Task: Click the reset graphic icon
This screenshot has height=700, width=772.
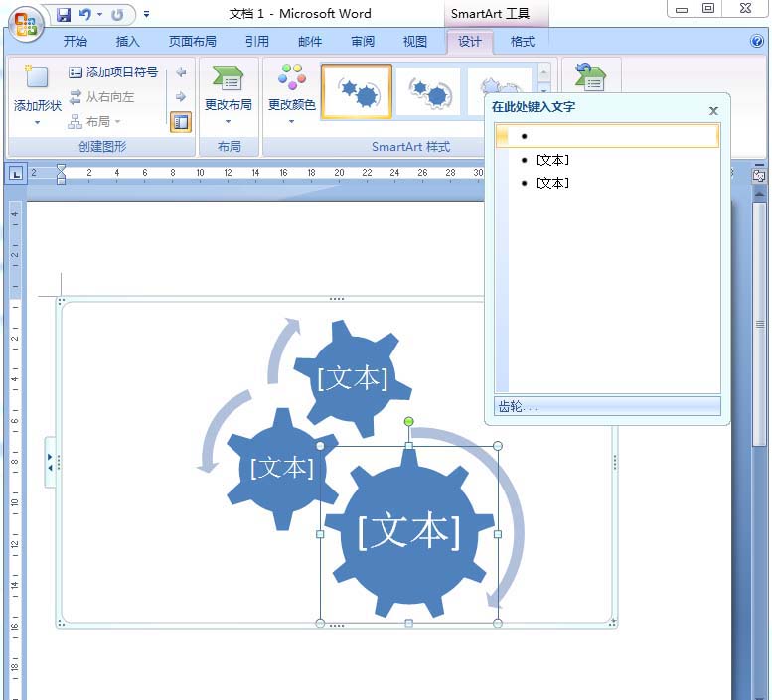Action: (x=590, y=77)
